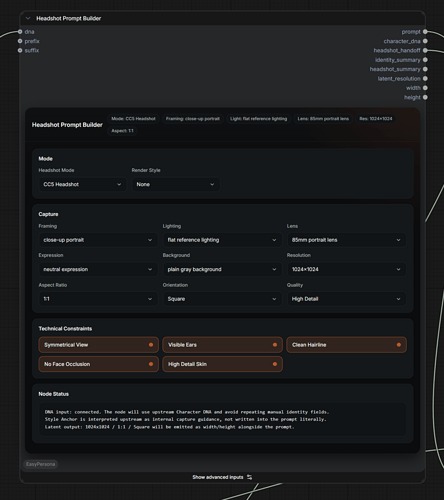Toggle the No Face Occlusion constraint
Image resolution: width=444 pixels, height=500 pixels.
pos(99,364)
